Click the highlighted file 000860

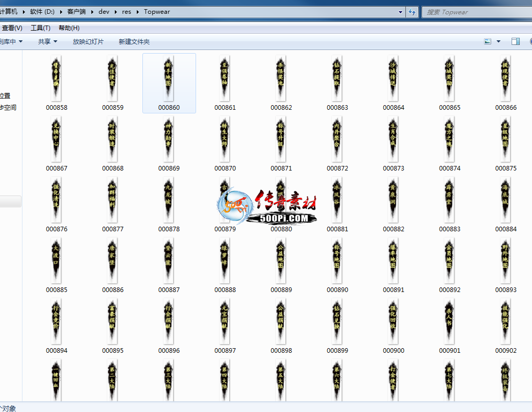(169, 83)
